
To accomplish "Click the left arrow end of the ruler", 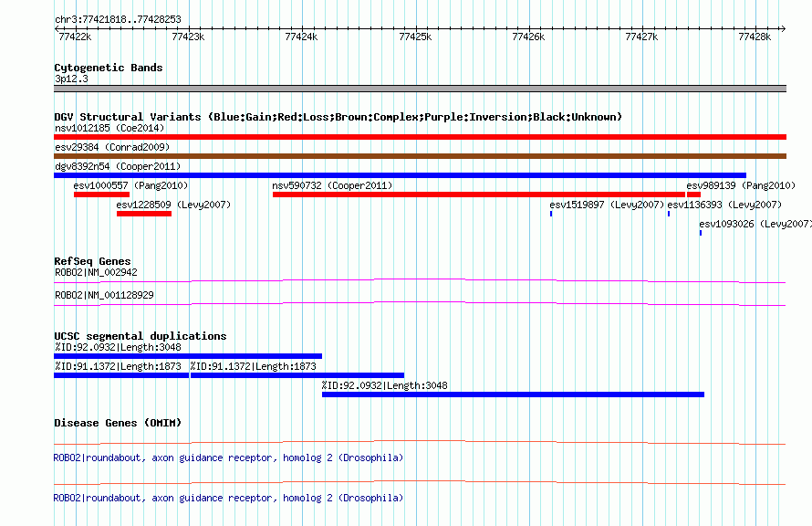I will point(57,29).
